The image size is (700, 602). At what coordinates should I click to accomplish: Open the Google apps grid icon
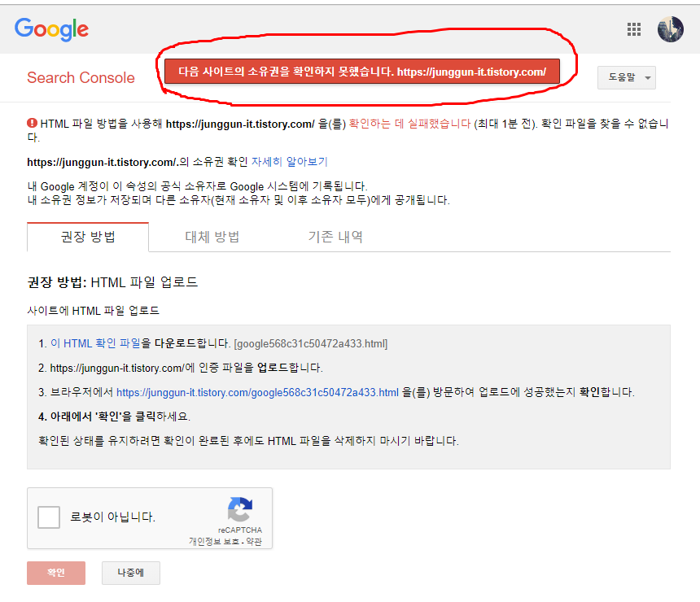point(633,29)
